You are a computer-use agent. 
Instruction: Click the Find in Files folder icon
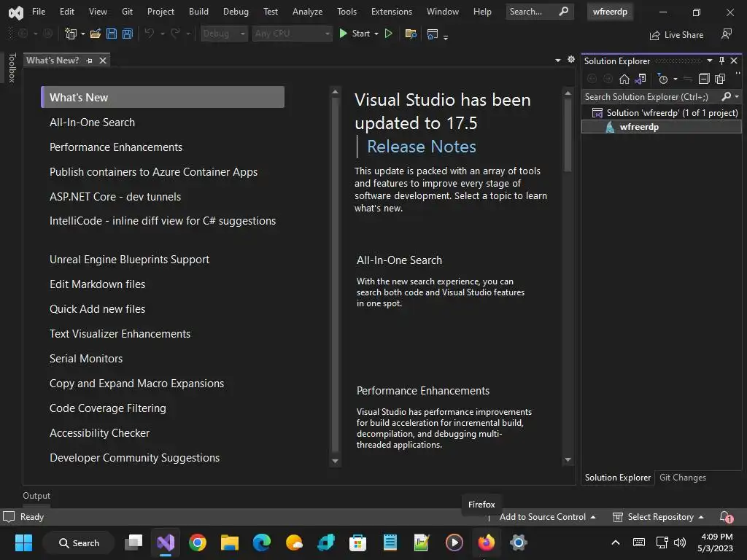coord(410,34)
